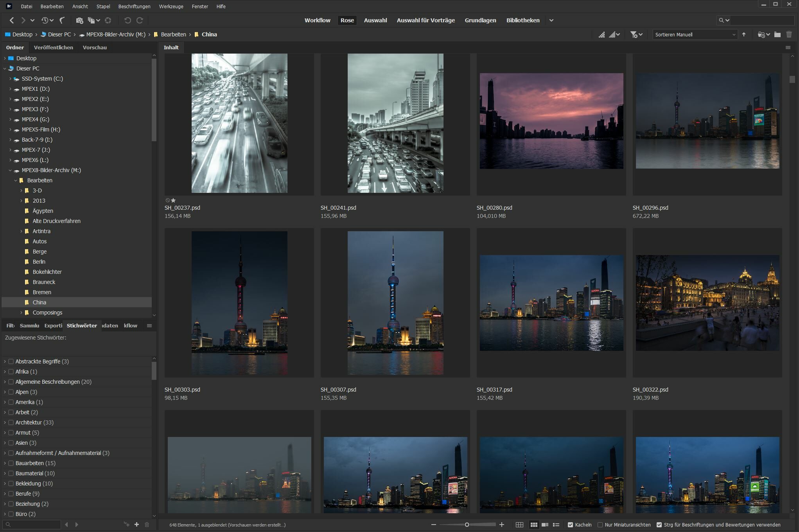Viewport: 799px width, 532px height.
Task: Select the Grundlagen workspace
Action: [x=480, y=20]
